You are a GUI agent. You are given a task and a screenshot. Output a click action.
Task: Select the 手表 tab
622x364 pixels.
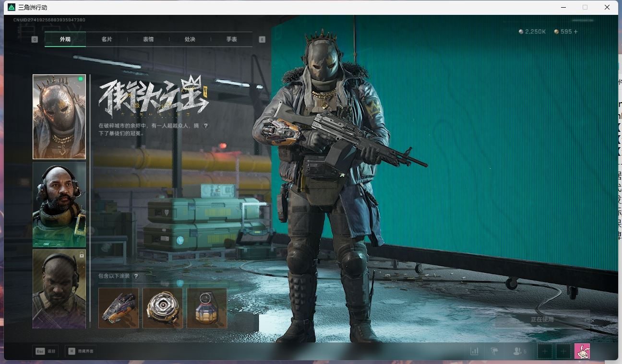(x=232, y=39)
